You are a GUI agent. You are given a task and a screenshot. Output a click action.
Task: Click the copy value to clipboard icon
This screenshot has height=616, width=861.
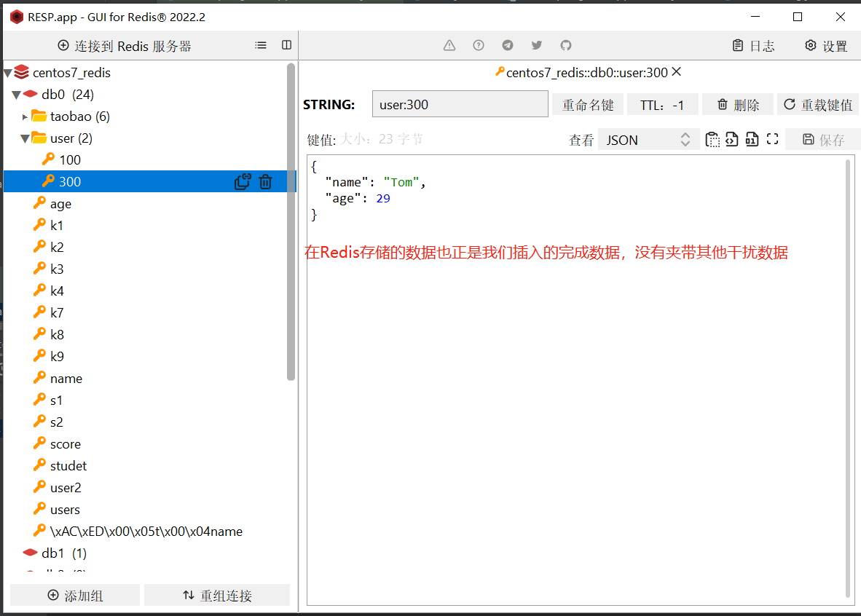coord(712,140)
